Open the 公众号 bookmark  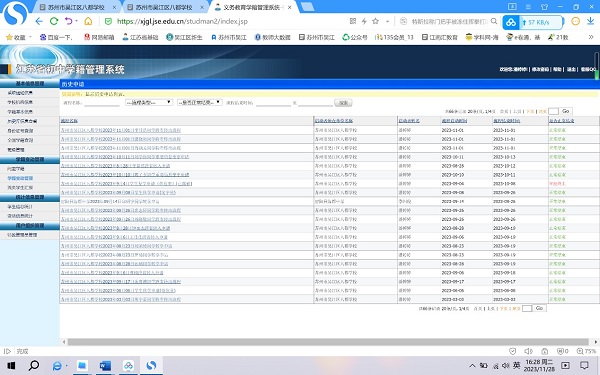[354, 37]
